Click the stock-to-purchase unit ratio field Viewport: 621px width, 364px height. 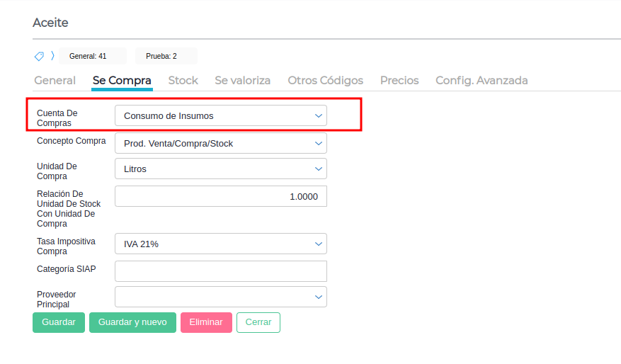tap(220, 196)
